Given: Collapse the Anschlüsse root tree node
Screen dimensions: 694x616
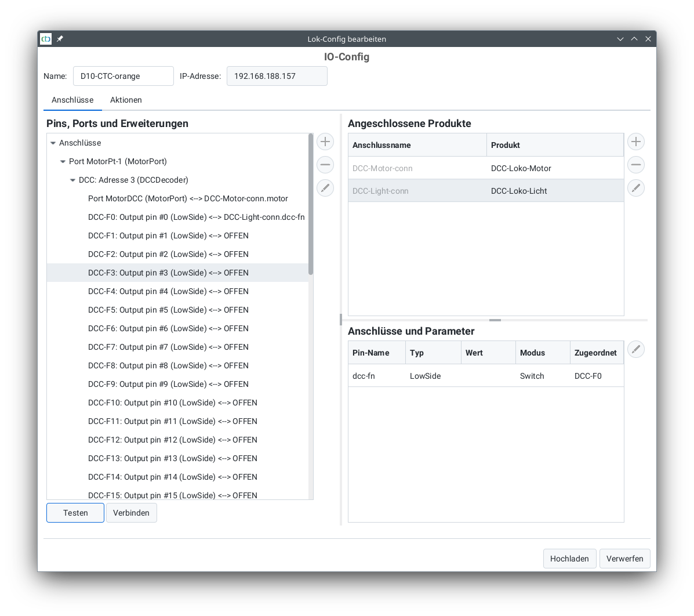Looking at the screenshot, I should click(53, 143).
